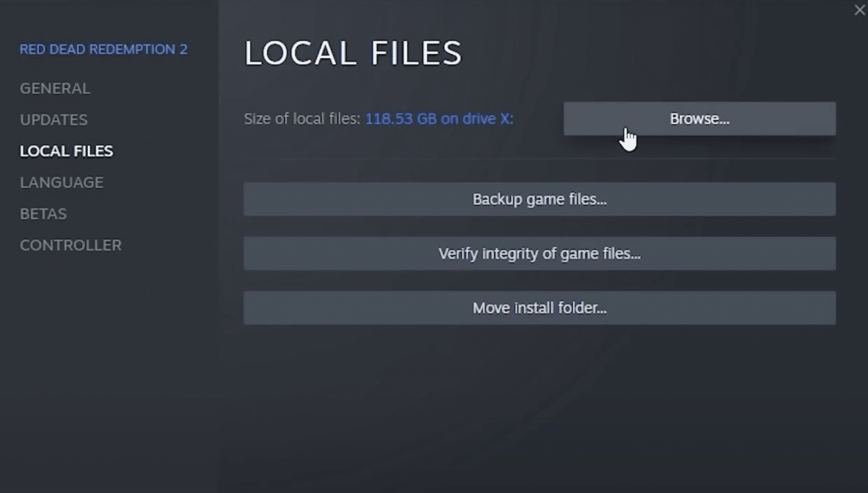Open the General settings tab
Image resolution: width=868 pixels, height=493 pixels.
55,89
